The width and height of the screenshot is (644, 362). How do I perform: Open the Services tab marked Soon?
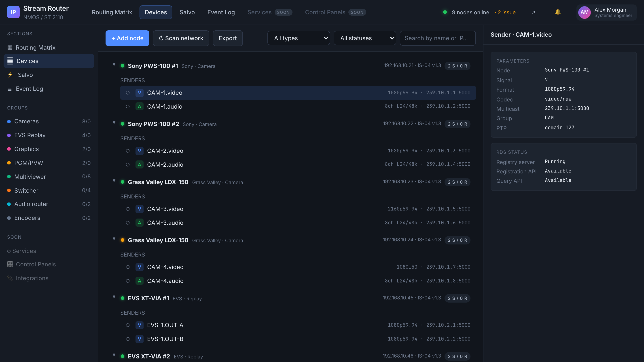pyautogui.click(x=270, y=12)
